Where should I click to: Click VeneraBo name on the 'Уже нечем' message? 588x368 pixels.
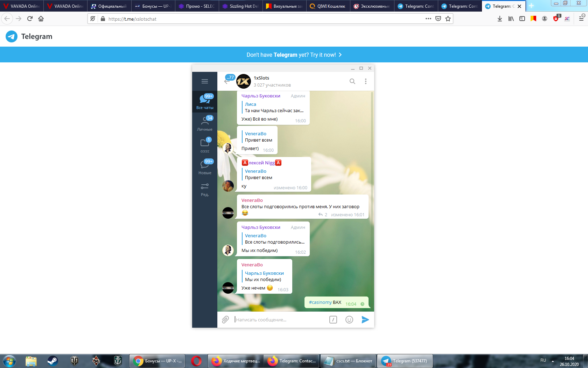pos(252,265)
